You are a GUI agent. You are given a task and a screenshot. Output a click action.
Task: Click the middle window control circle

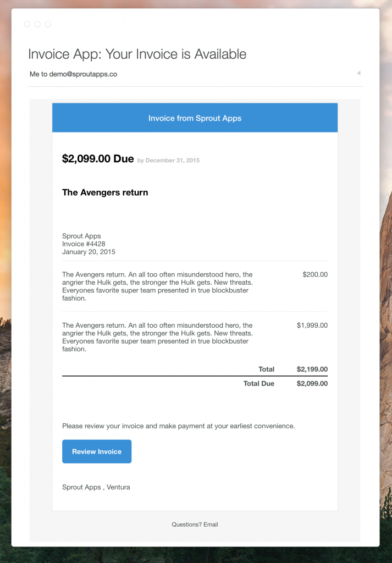(37, 24)
